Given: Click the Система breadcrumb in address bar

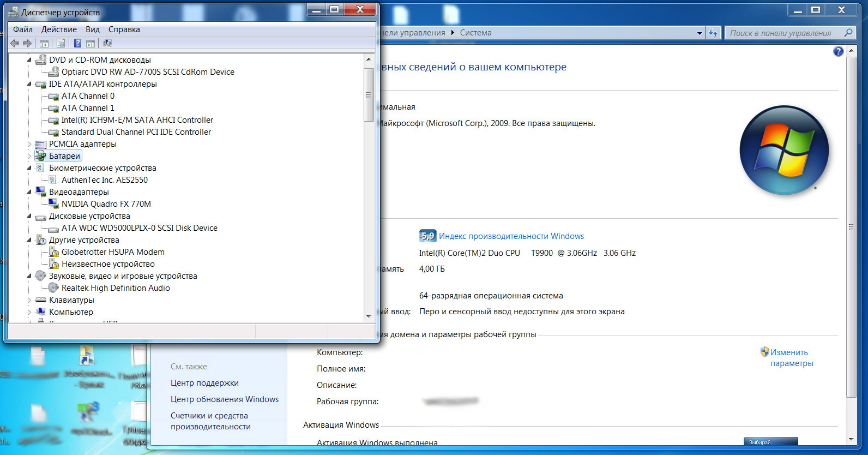Looking at the screenshot, I should point(476,33).
